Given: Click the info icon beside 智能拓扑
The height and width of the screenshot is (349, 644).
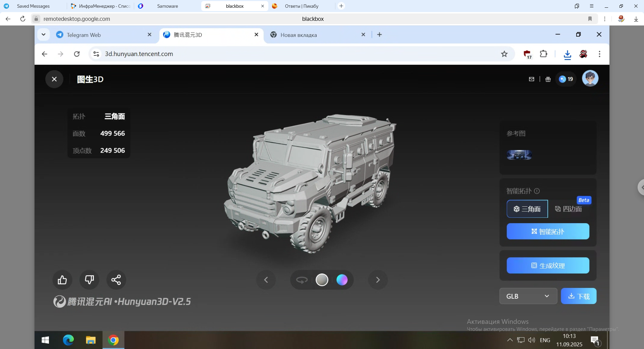Looking at the screenshot, I should click(537, 191).
